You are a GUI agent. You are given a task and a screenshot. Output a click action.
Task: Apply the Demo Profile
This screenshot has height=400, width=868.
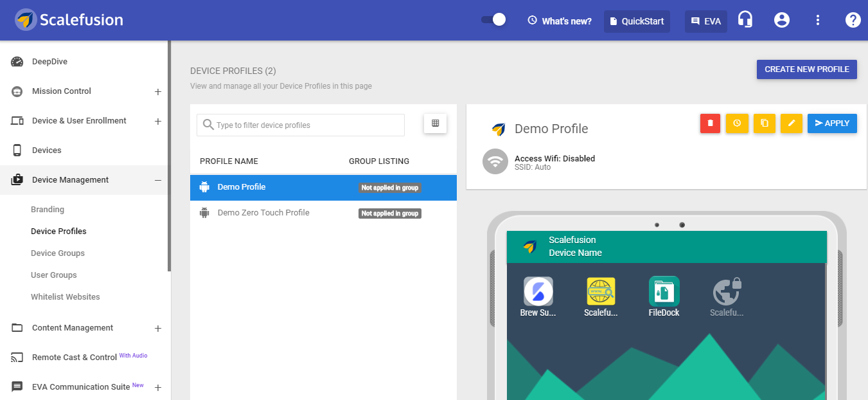tap(832, 123)
